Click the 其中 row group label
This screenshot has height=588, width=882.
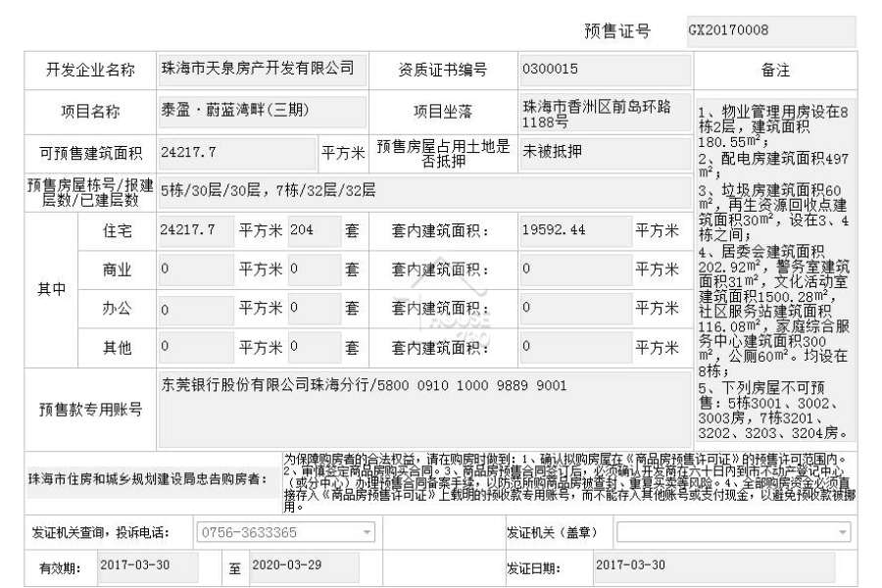(x=51, y=289)
